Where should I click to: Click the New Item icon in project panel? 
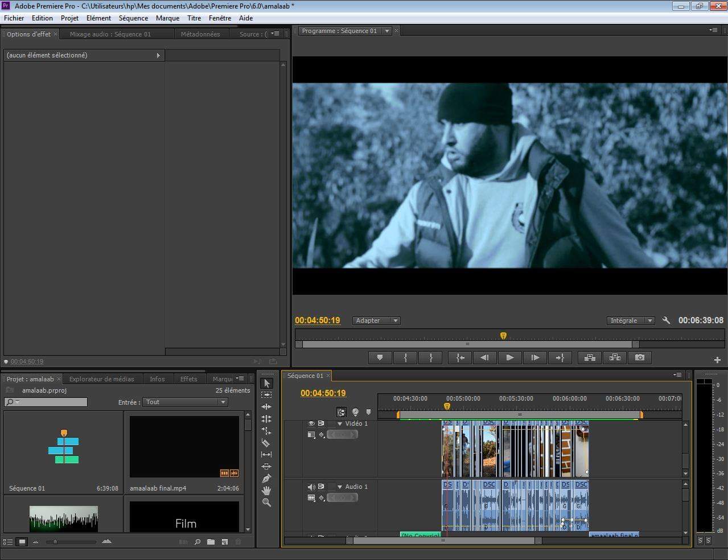[225, 542]
